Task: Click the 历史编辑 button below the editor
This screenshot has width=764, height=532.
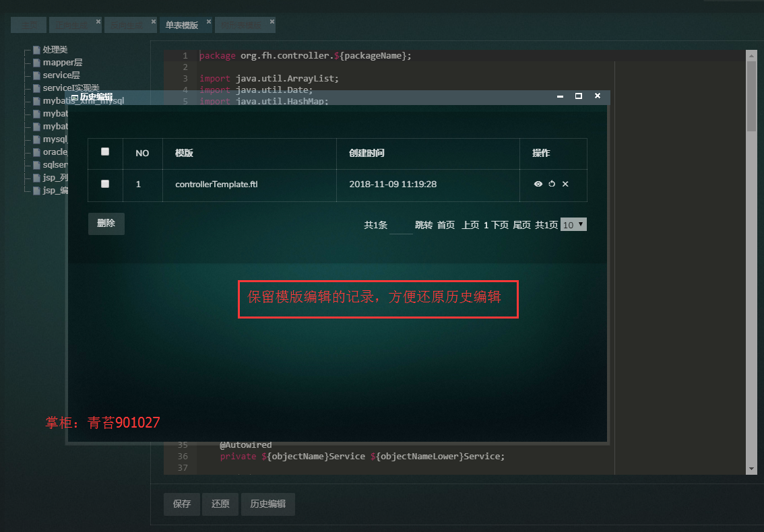Action: (x=268, y=504)
